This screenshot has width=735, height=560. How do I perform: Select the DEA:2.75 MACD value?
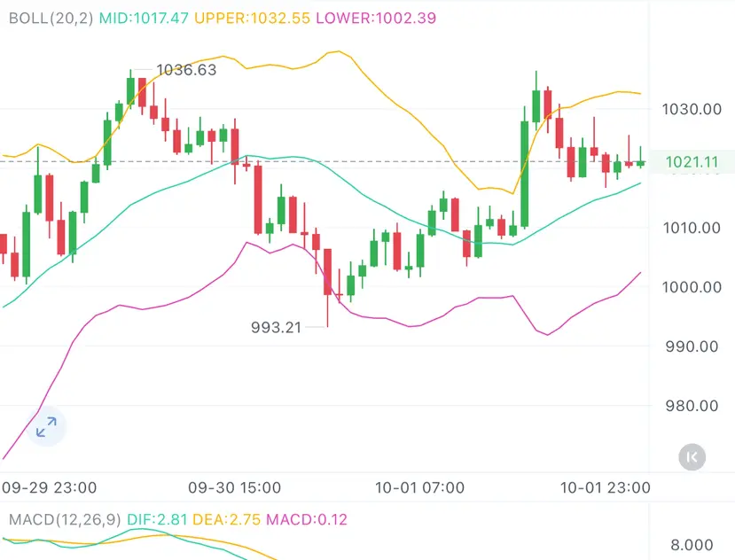(226, 520)
